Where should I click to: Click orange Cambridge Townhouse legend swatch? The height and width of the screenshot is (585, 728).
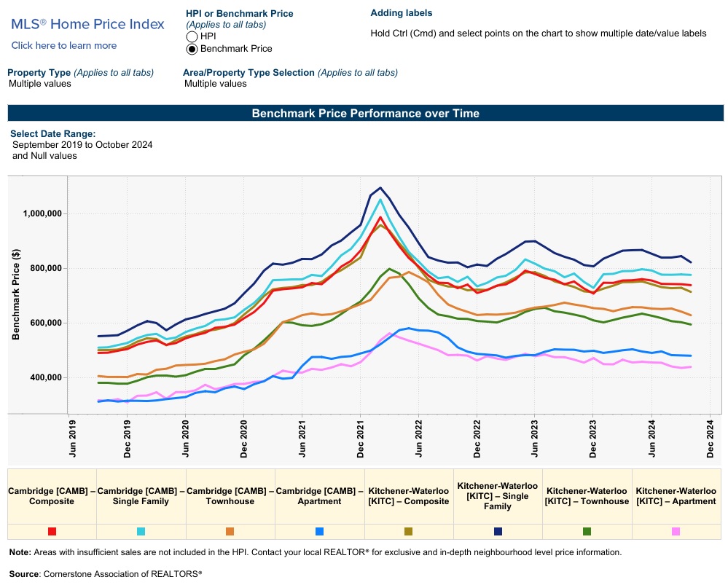pos(230,532)
